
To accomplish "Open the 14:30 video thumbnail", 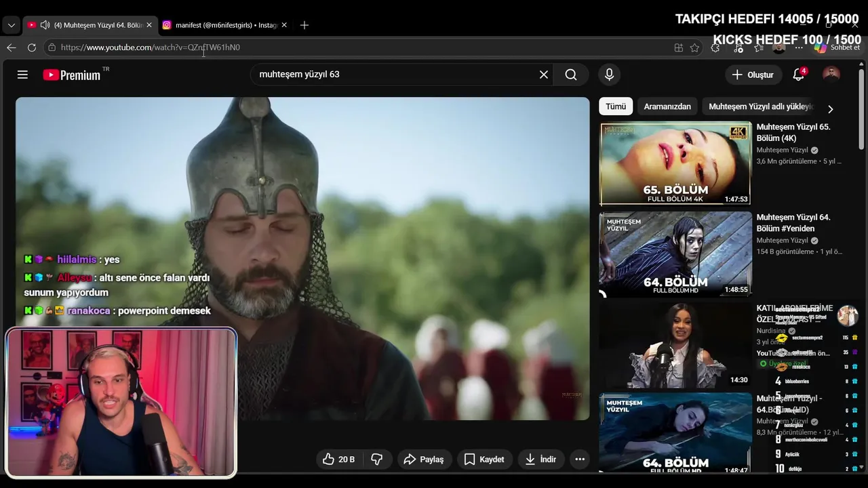I will click(x=675, y=345).
